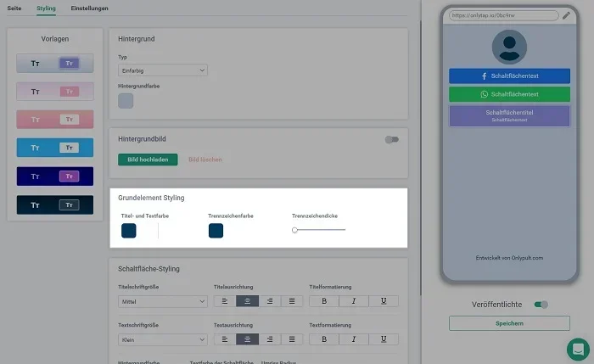This screenshot has width=594, height=364.
Task: Open the Einstellungen tab
Action: 89,8
